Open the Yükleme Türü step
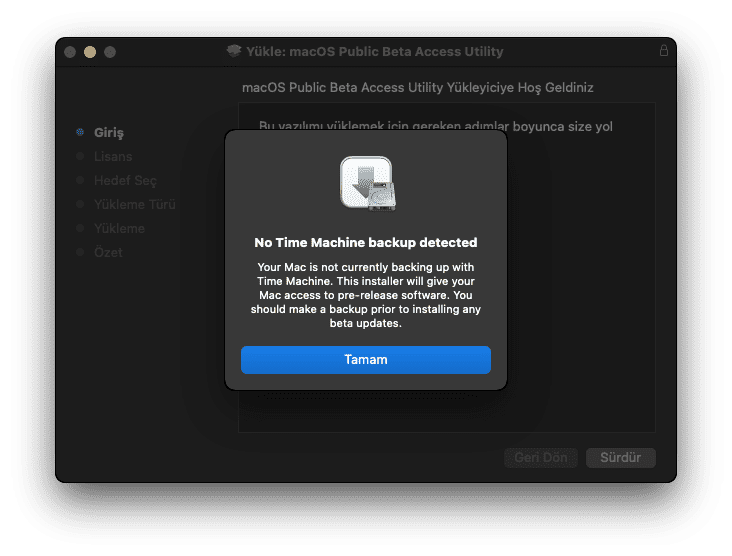Image resolution: width=732 pixels, height=556 pixels. [x=134, y=204]
